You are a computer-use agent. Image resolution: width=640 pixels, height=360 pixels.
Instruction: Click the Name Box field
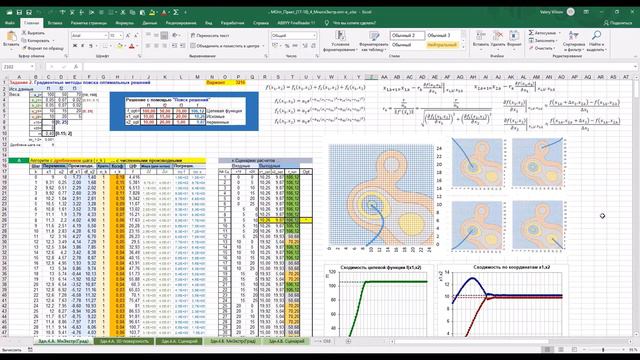point(18,67)
